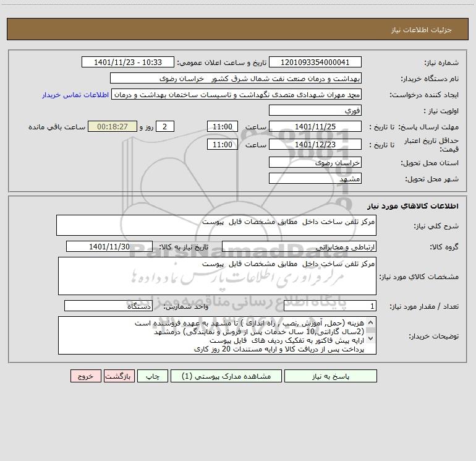Open مشاهده مدارک پیوستی (1) attachments
The image size is (476, 461).
pyautogui.click(x=226, y=376)
